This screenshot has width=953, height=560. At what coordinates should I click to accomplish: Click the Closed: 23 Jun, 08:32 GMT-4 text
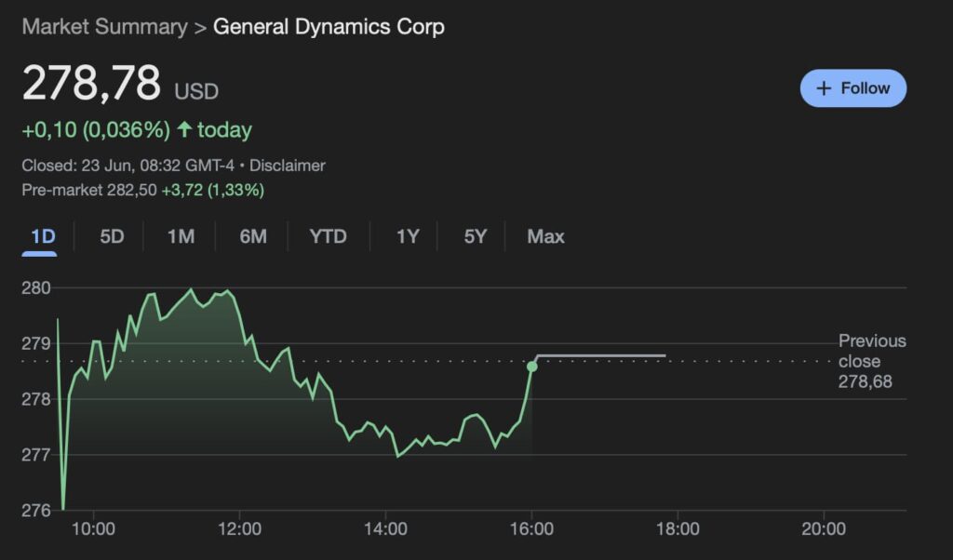128,166
